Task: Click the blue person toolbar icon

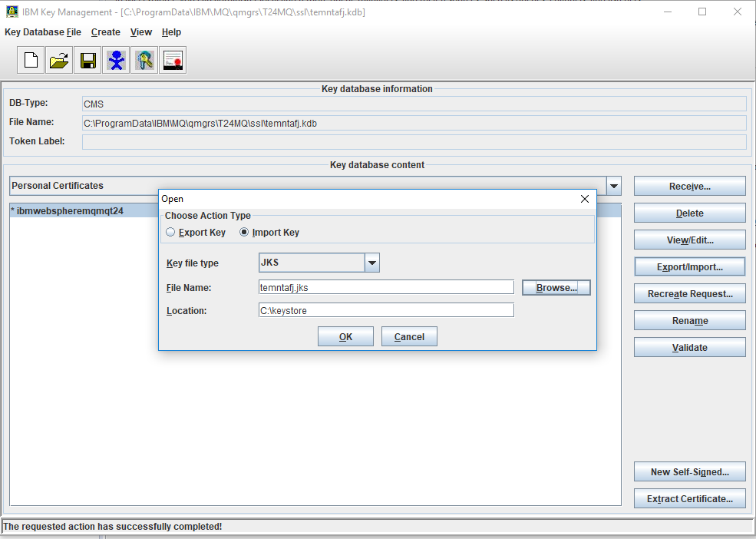Action: pyautogui.click(x=116, y=61)
